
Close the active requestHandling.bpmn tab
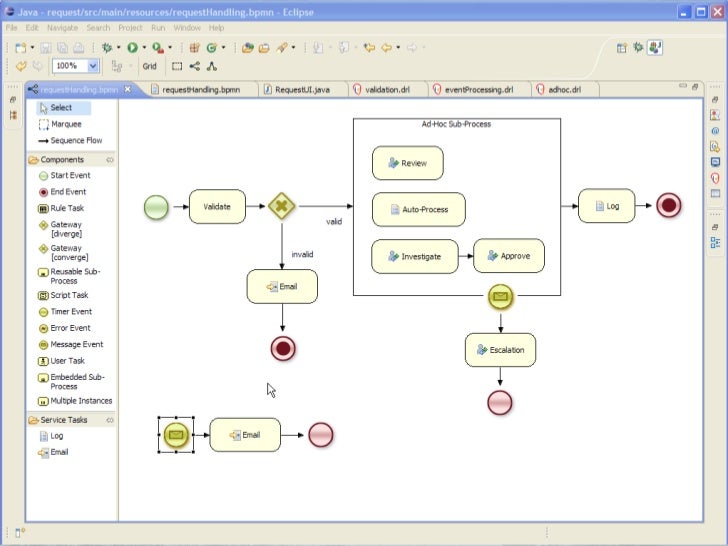click(128, 89)
